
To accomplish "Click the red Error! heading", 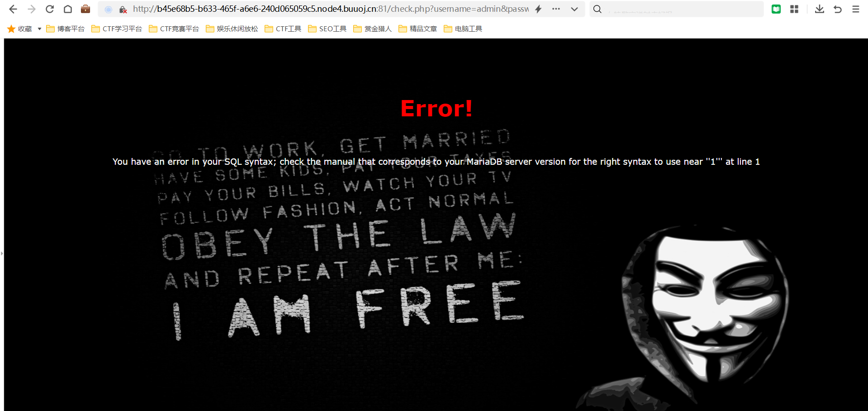I will pos(436,109).
